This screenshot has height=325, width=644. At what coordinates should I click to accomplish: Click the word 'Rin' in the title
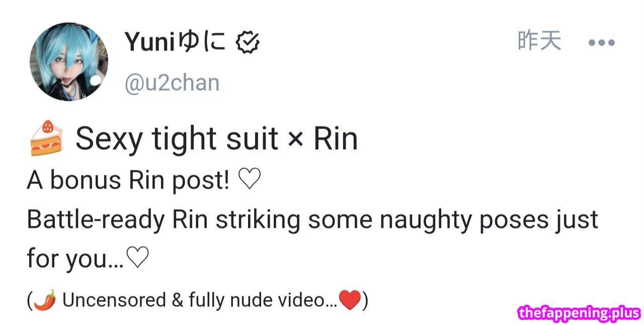click(x=336, y=139)
